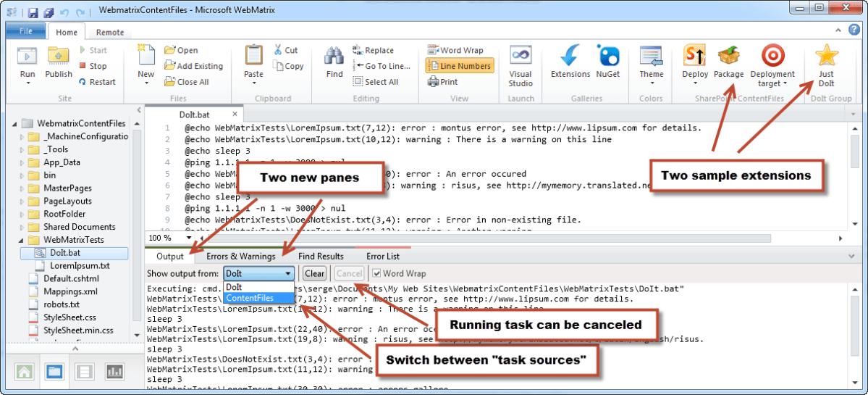Print the current document
This screenshot has width=868, height=395.
442,81
